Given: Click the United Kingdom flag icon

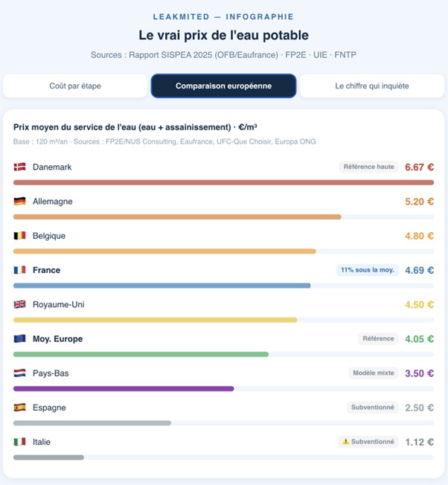Looking at the screenshot, I should coord(19,304).
